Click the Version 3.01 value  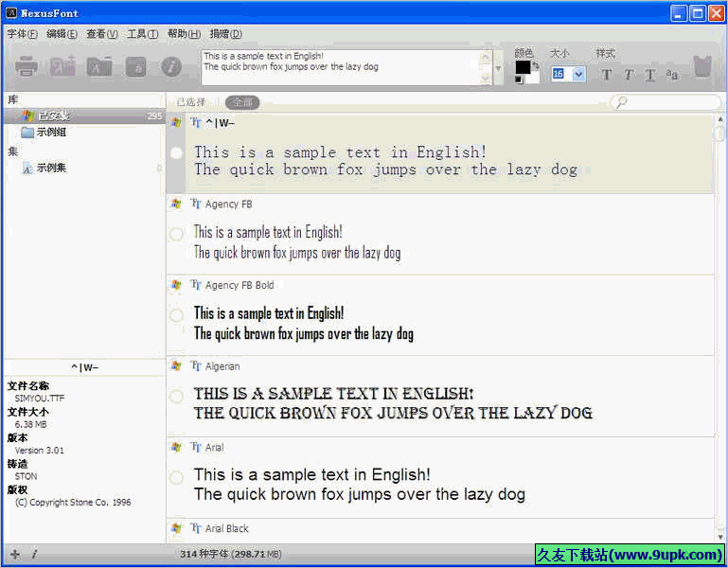click(40, 450)
